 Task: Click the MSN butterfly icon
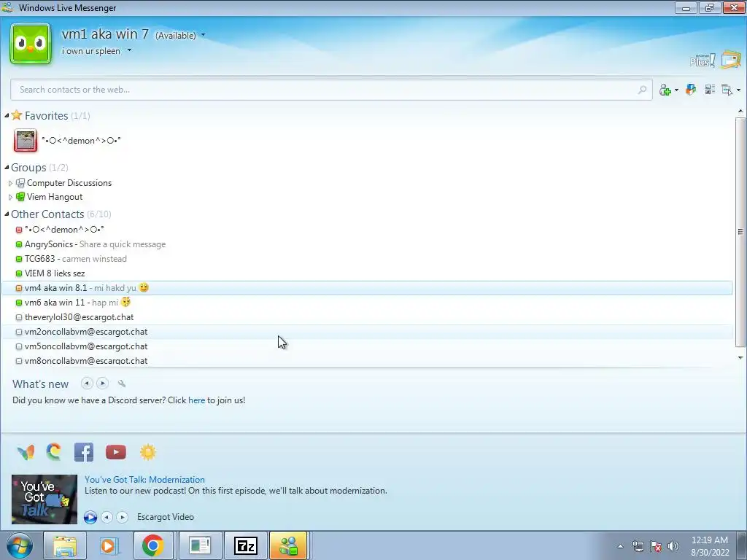pos(26,452)
